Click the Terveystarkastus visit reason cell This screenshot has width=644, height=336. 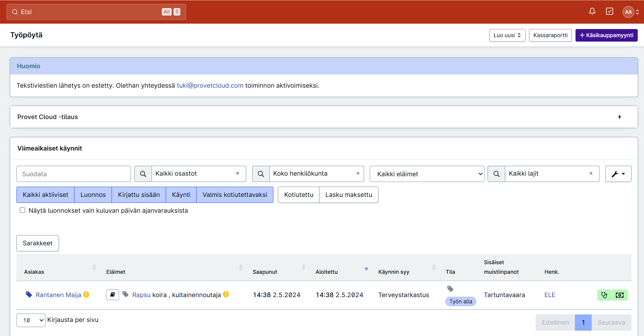(x=404, y=295)
